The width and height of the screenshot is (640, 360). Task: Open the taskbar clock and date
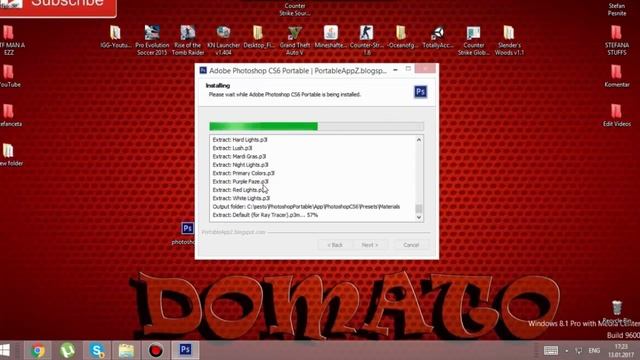620,351
